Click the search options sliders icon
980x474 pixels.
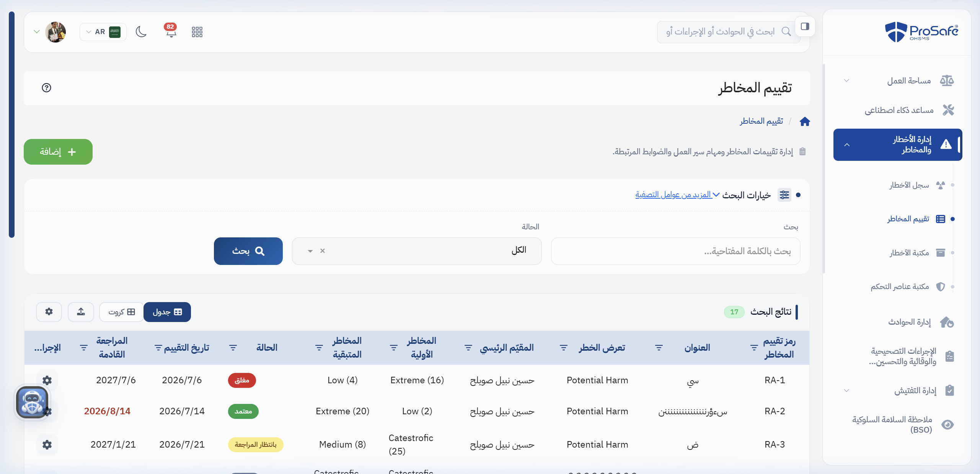tap(784, 195)
